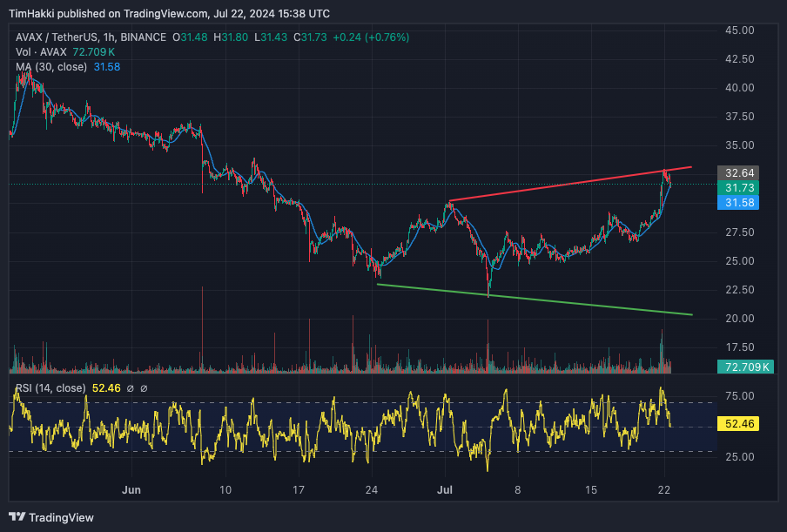Image resolution: width=787 pixels, height=532 pixels.
Task: Click the second ∅ symbol after RSI value
Action: pyautogui.click(x=144, y=388)
